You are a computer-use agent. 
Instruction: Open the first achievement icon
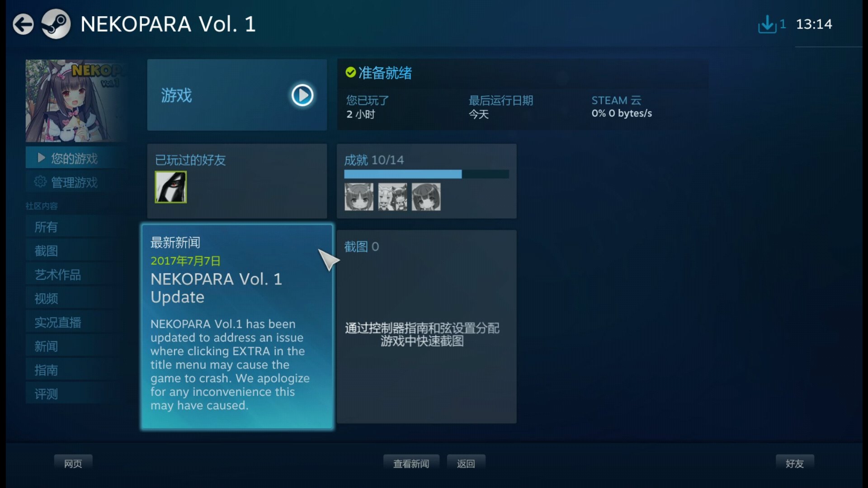(359, 197)
